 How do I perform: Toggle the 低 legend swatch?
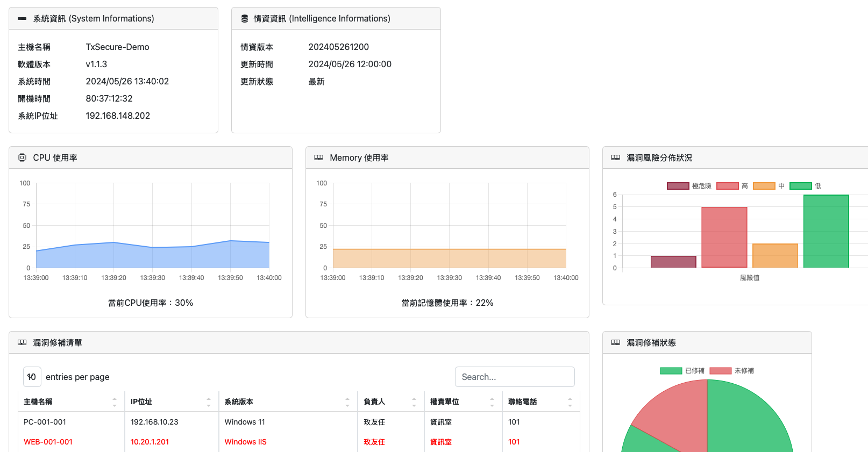801,186
